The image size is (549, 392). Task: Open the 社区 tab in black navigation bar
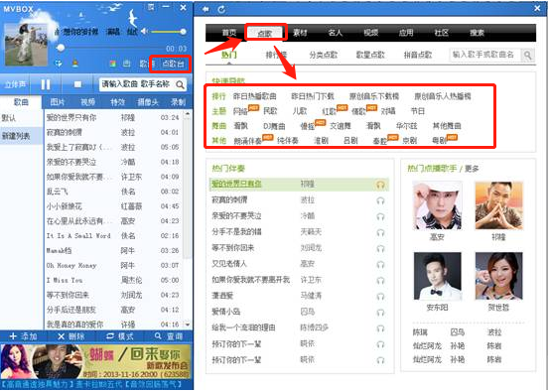click(442, 33)
